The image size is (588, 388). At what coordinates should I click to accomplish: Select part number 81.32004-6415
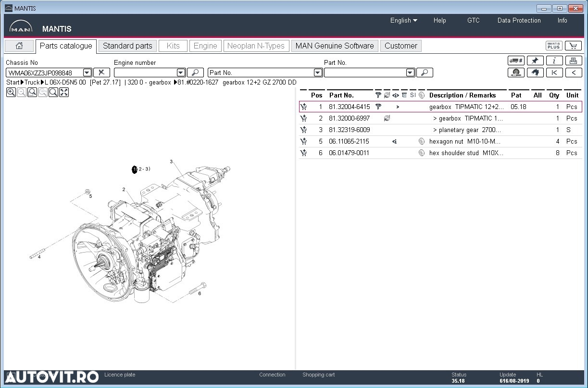(350, 107)
